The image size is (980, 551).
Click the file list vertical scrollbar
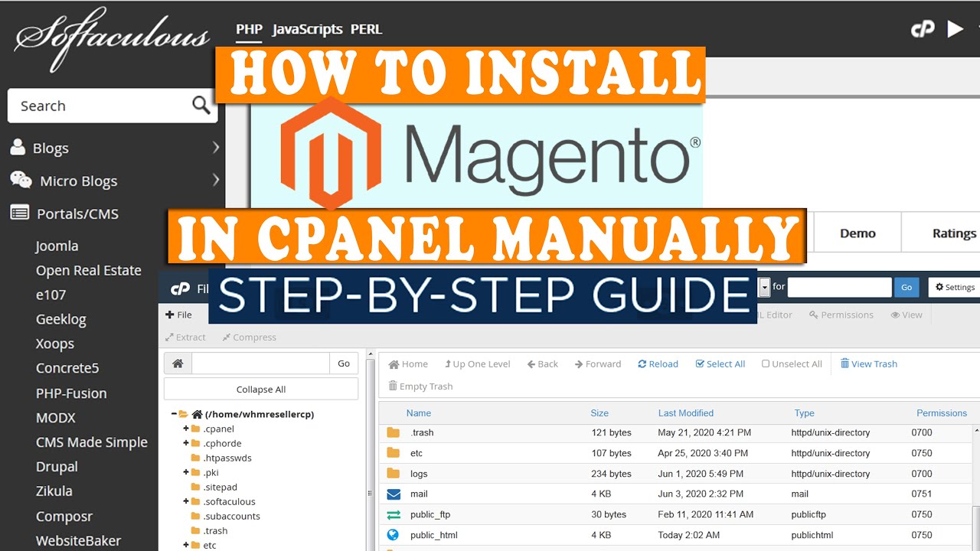coord(975,488)
